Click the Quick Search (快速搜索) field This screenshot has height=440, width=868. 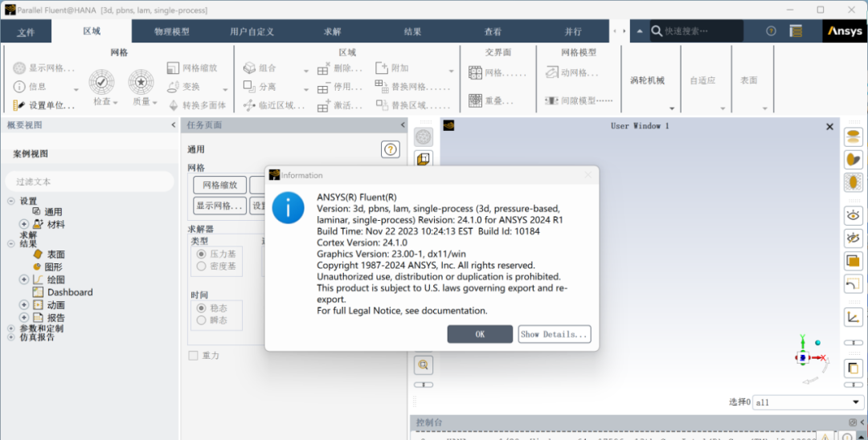click(696, 31)
